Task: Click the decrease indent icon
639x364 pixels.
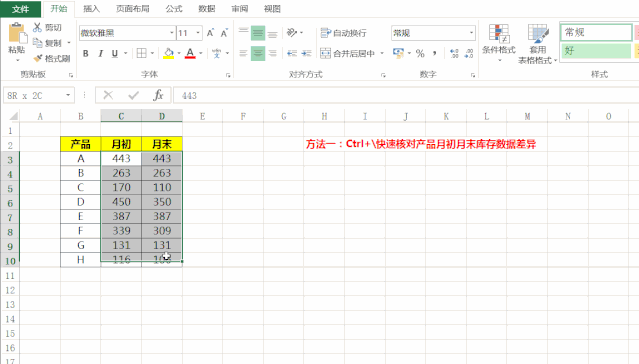Action: coord(292,53)
